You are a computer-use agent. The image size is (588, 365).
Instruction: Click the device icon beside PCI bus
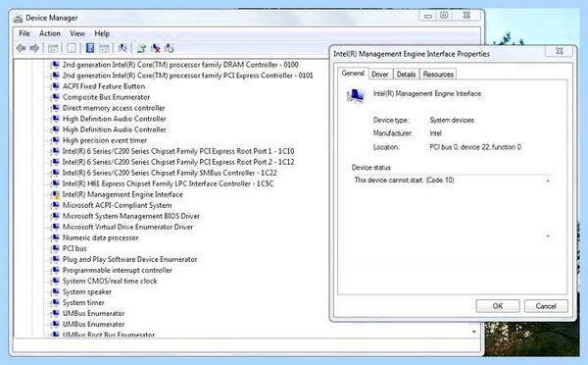pyautogui.click(x=55, y=248)
